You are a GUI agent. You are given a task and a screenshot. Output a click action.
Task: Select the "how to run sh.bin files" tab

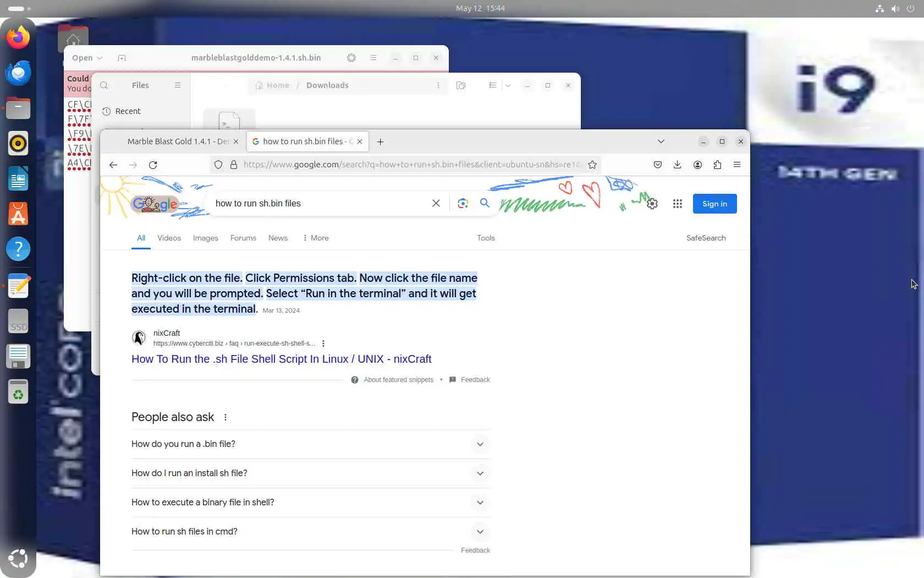pyautogui.click(x=307, y=141)
